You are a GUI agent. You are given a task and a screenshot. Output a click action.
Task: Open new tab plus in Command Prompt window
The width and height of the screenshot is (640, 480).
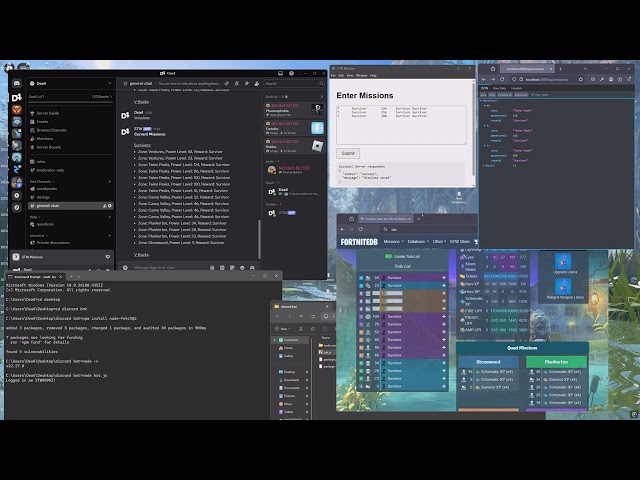[x=71, y=276]
